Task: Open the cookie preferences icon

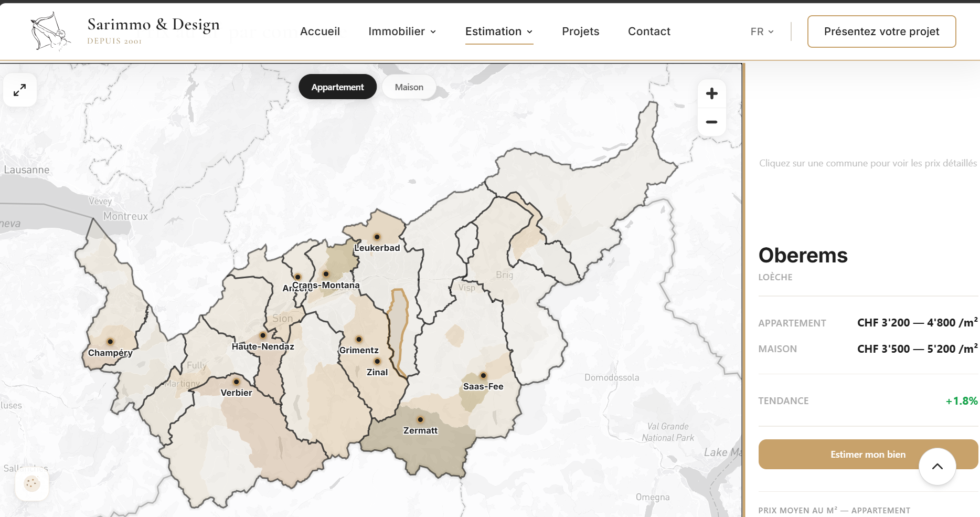Action: click(x=32, y=483)
